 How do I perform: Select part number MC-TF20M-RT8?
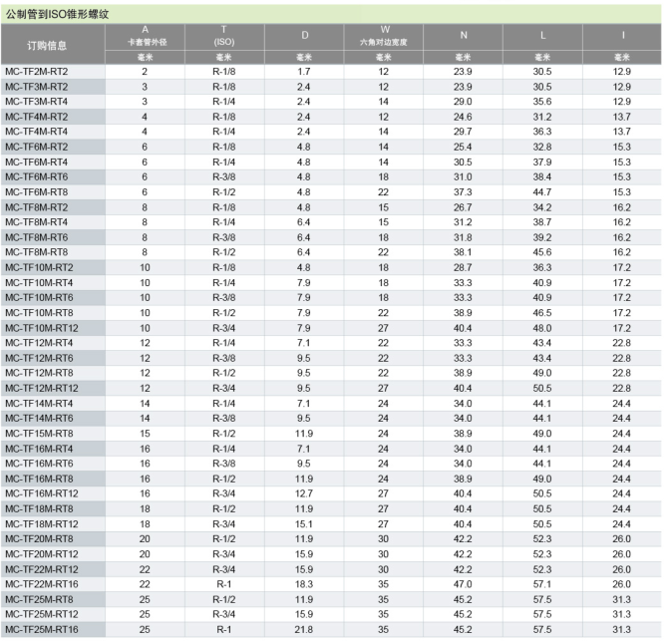pyautogui.click(x=39, y=539)
